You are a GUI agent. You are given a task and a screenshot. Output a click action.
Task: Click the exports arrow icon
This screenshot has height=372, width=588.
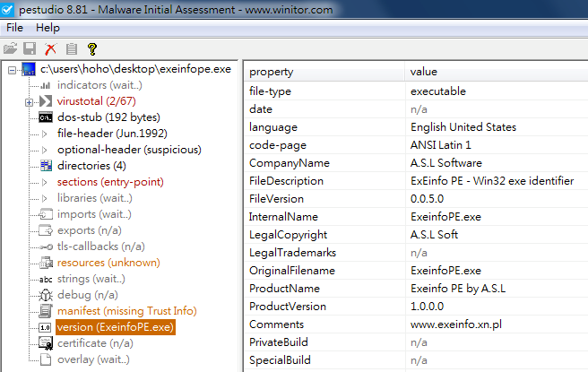pyautogui.click(x=46, y=230)
